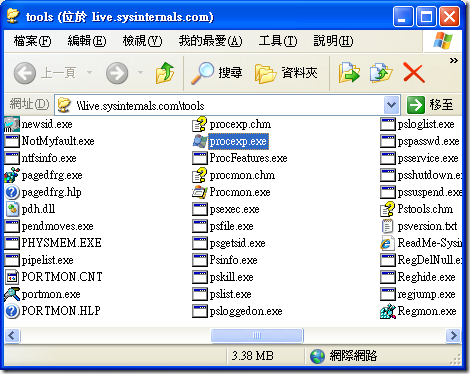The height and width of the screenshot is (374, 470).
Task: Open the forward history dropdown arrow
Action: tap(140, 72)
